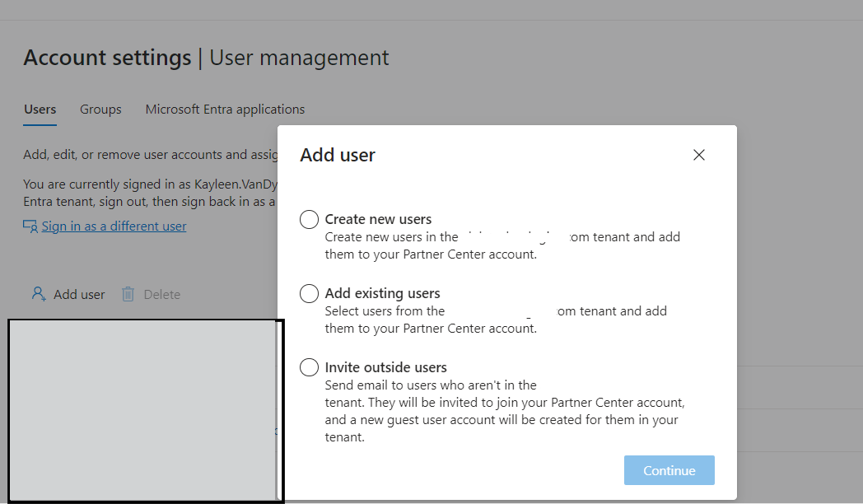
Task: Select the Create new users option
Action: pos(309,219)
